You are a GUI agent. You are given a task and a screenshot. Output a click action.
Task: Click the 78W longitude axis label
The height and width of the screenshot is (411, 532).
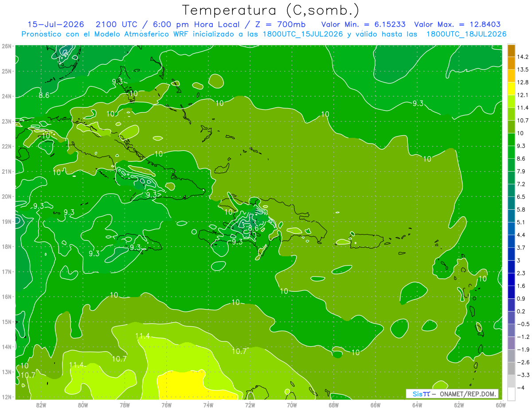[x=125, y=405]
